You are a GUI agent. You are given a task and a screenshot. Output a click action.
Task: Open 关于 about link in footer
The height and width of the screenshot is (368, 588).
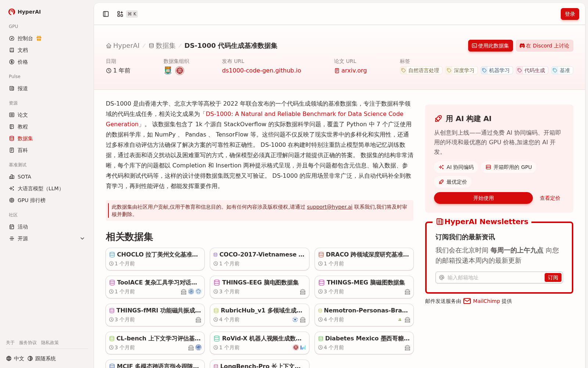pos(10,343)
